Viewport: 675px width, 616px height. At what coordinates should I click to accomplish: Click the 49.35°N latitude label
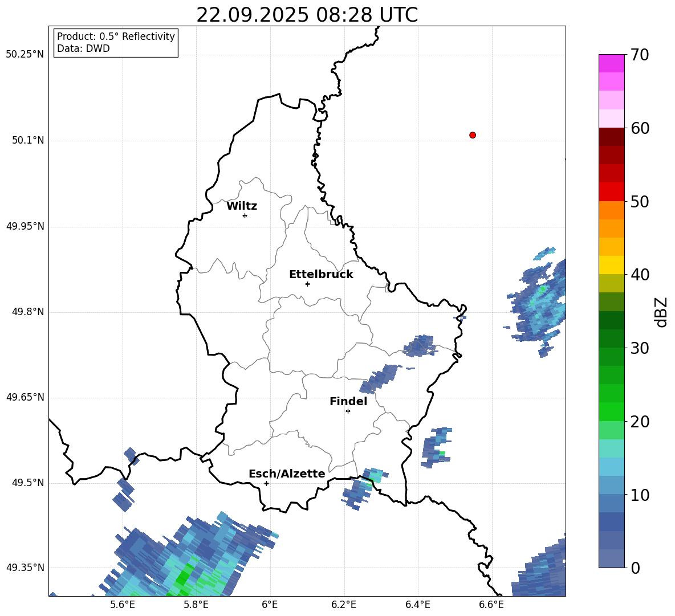(25, 568)
